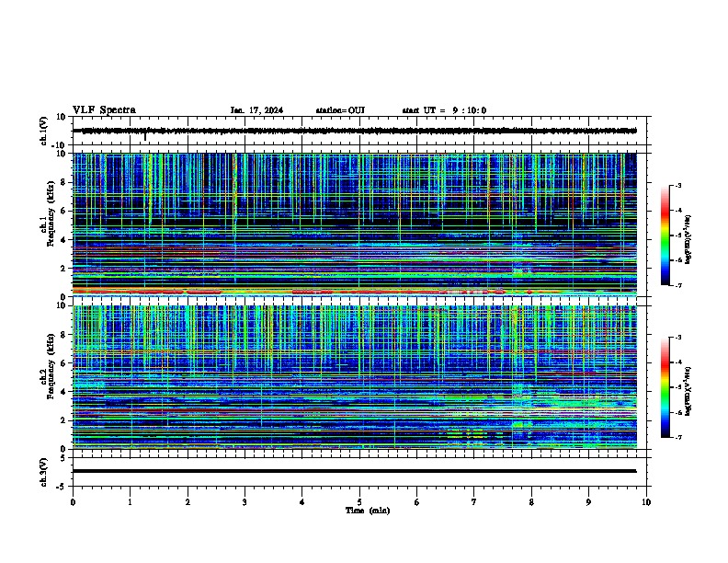Click the "9" minute tick label
The width and height of the screenshot is (728, 563).
coord(588,502)
